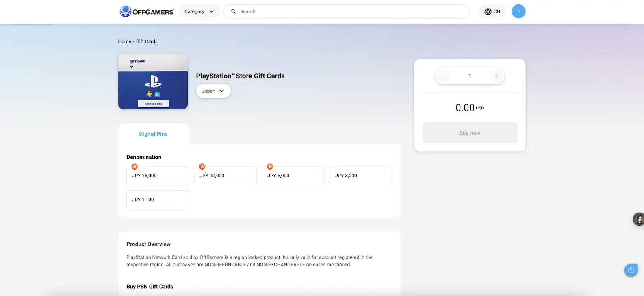Screen dimensions: 644x296
Task: Open the OffGamers logo homepage
Action: pyautogui.click(x=147, y=11)
